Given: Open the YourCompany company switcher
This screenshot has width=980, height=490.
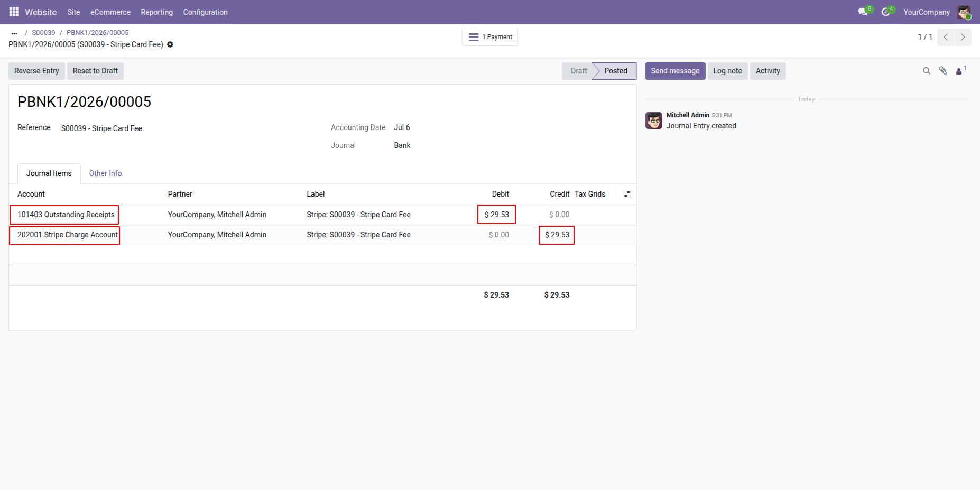Looking at the screenshot, I should 927,12.
